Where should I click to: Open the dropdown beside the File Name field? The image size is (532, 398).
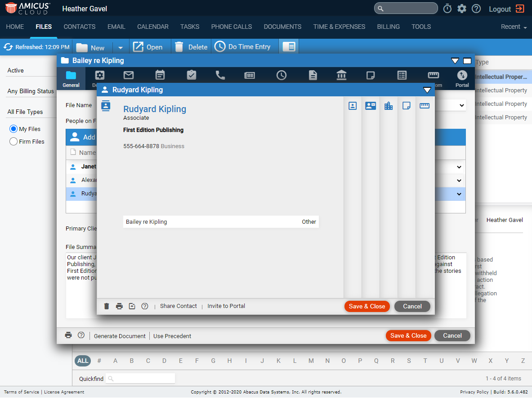pyautogui.click(x=462, y=106)
